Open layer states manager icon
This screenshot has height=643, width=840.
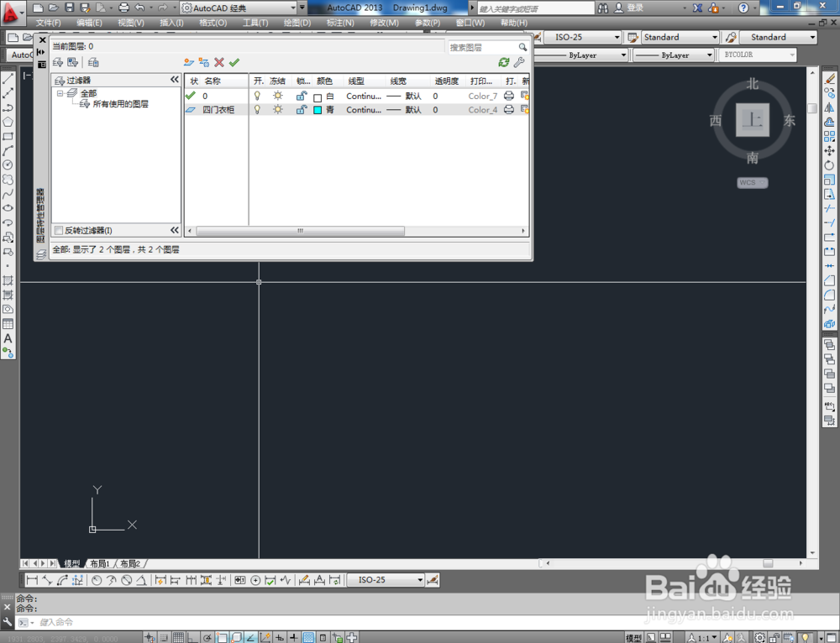click(x=93, y=63)
